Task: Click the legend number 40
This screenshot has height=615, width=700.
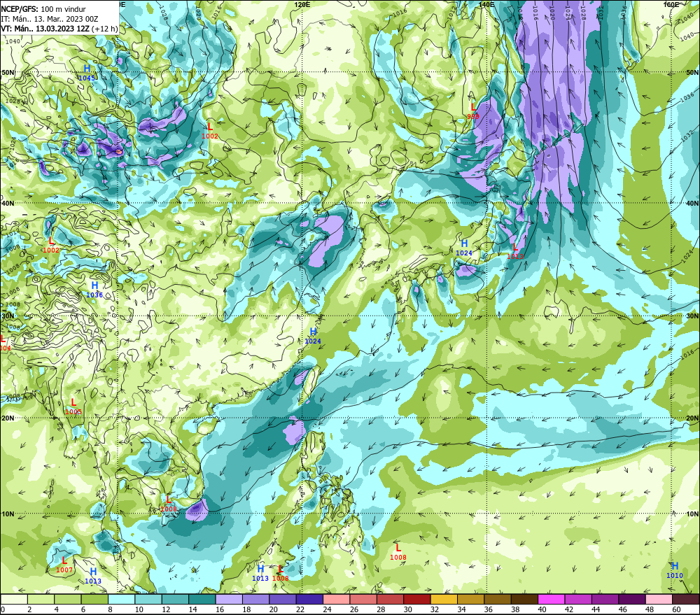Action: tap(542, 609)
